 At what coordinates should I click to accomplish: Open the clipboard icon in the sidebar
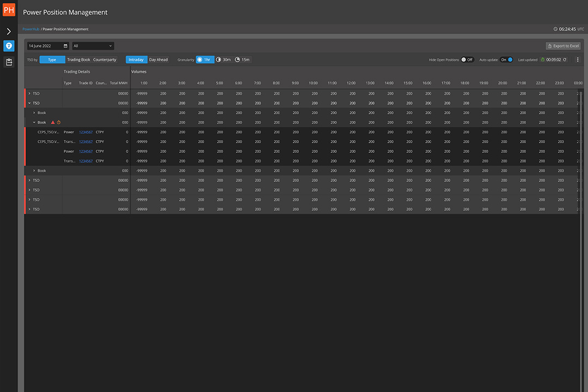[9, 62]
